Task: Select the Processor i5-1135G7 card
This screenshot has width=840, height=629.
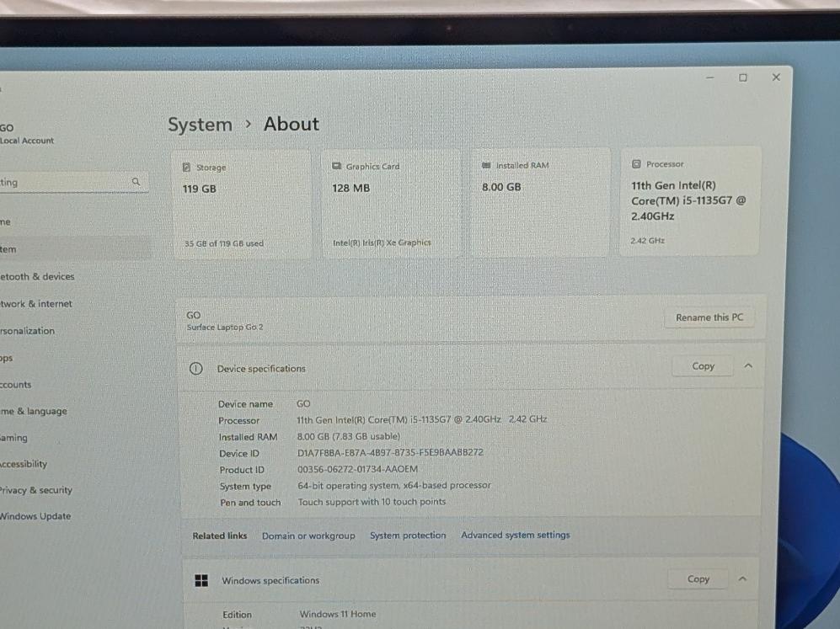Action: [690, 201]
